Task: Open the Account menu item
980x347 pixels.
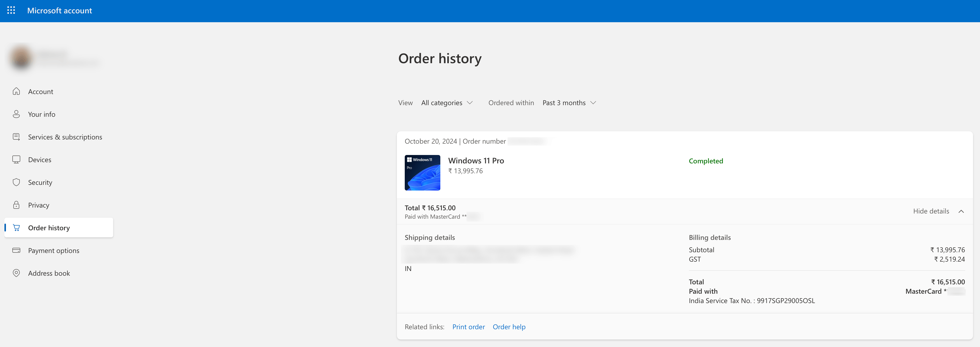Action: coord(41,92)
